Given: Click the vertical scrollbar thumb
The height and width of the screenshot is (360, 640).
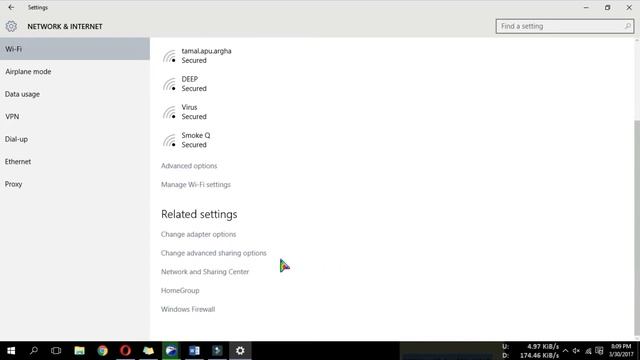Looking at the screenshot, I should coord(637,227).
